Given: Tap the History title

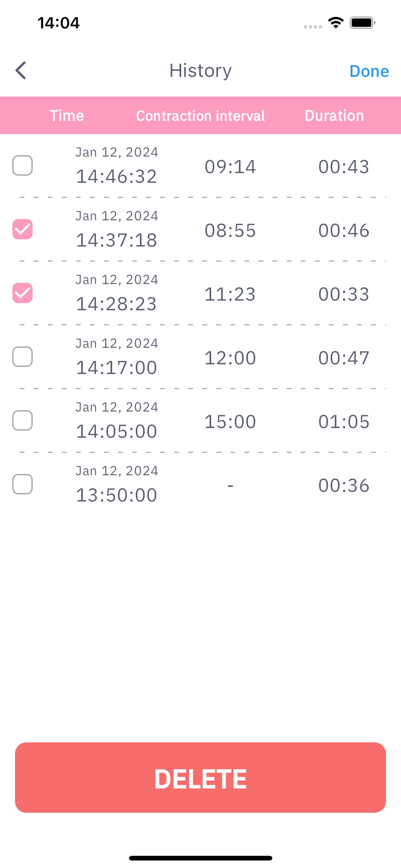Looking at the screenshot, I should pos(200,70).
